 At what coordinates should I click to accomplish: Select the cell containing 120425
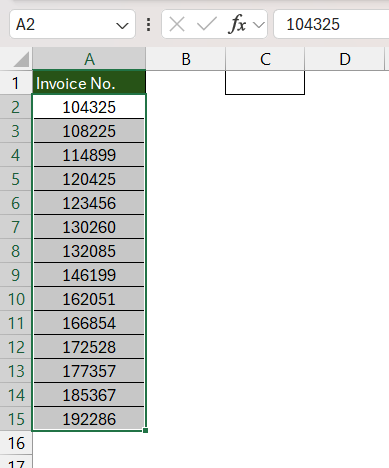(89, 179)
